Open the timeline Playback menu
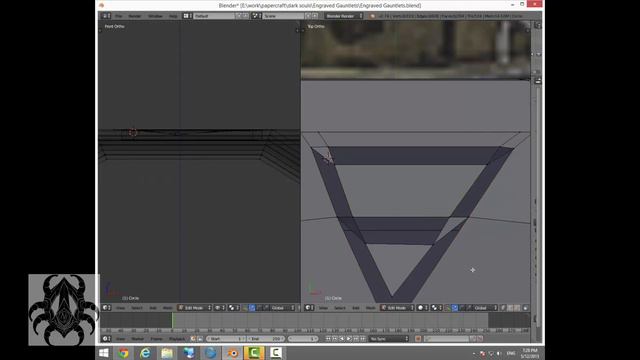This screenshot has width=640, height=360. pos(177,339)
